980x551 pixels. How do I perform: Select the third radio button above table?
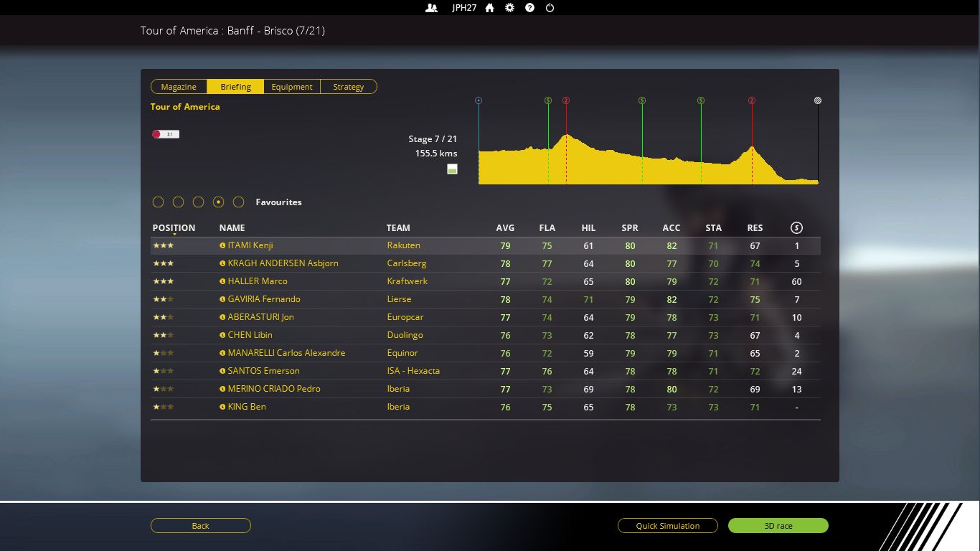(199, 202)
